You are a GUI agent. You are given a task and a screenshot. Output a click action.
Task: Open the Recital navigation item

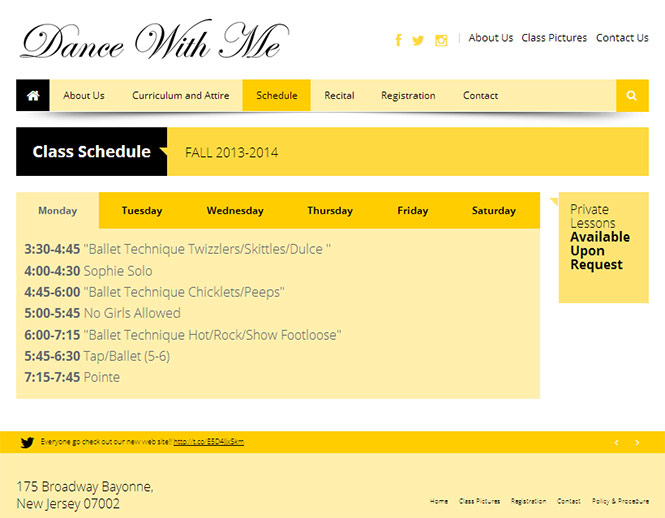click(x=339, y=95)
